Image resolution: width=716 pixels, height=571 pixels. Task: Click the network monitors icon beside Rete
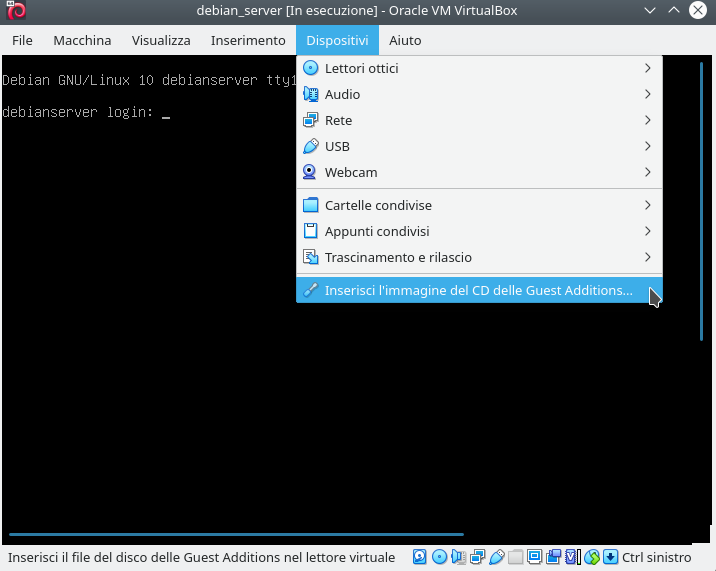pyautogui.click(x=311, y=120)
